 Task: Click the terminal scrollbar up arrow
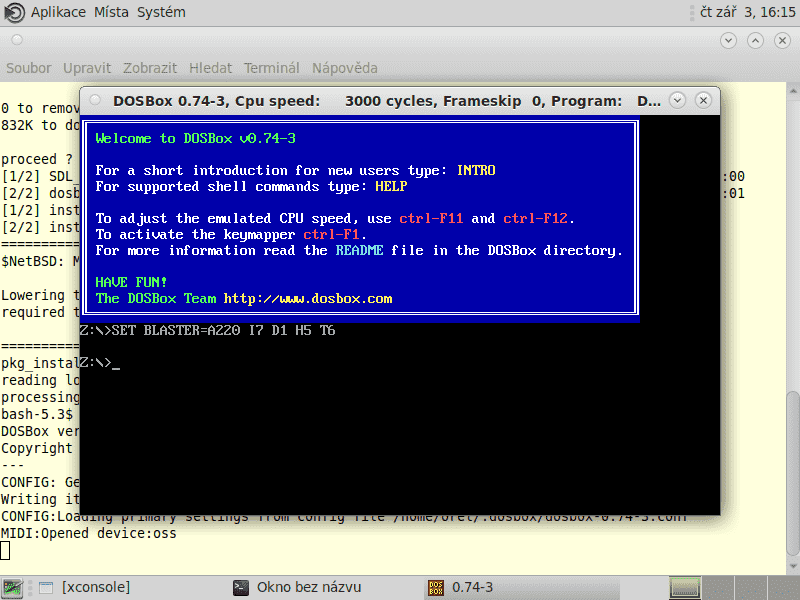793,91
